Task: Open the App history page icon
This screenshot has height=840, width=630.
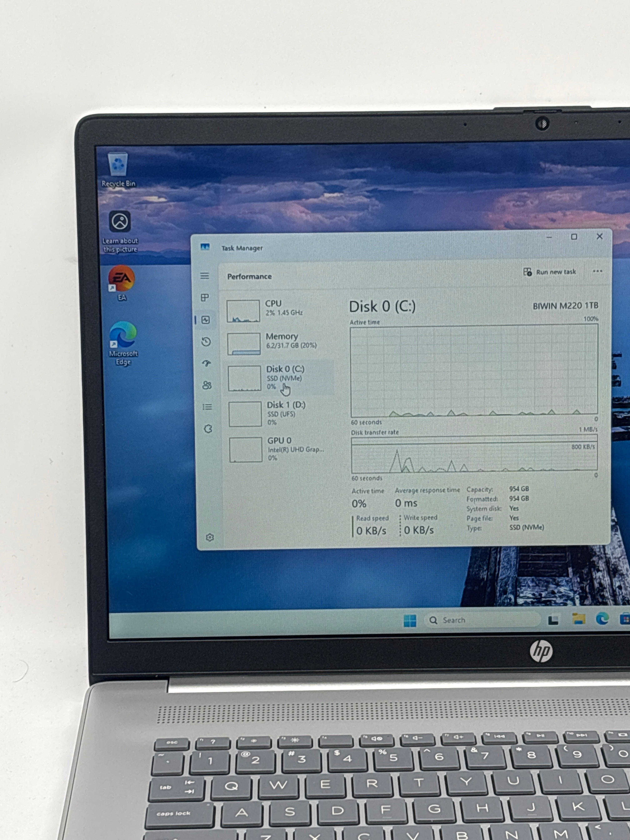Action: click(206, 342)
